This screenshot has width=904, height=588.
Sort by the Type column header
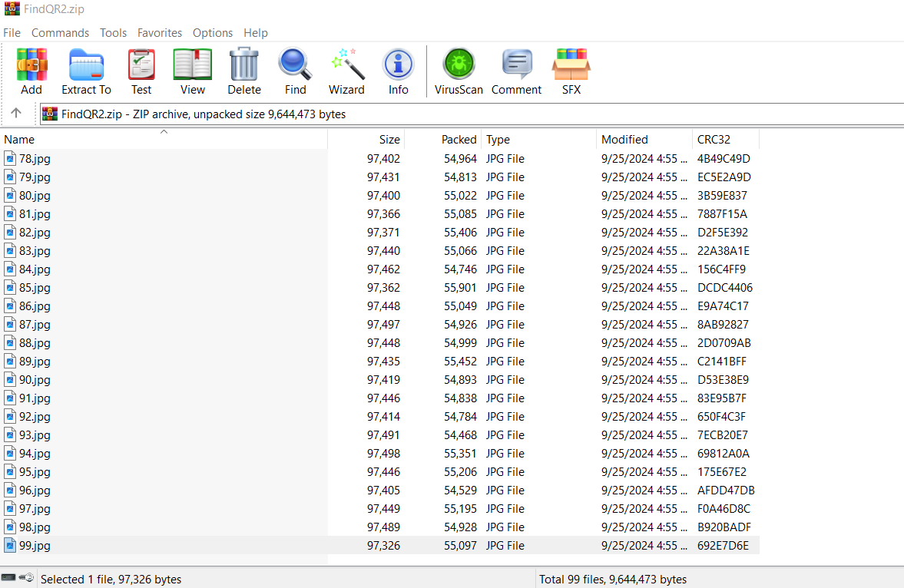point(539,140)
